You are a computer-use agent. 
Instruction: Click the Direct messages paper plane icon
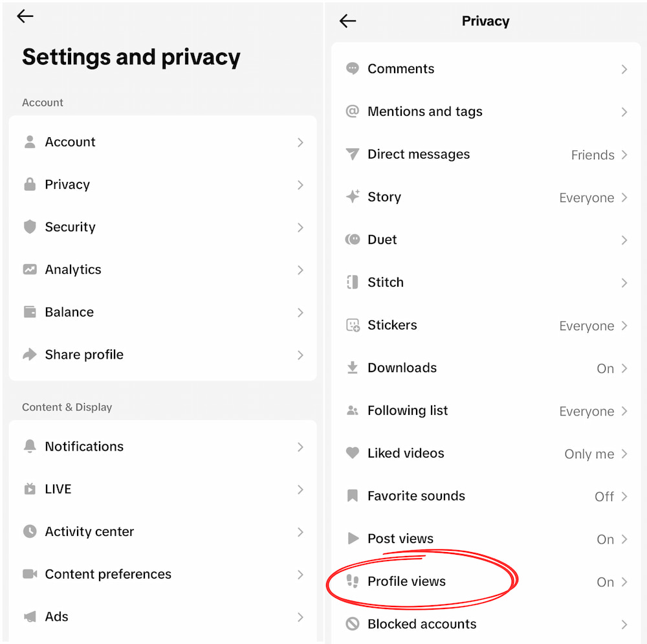click(352, 154)
